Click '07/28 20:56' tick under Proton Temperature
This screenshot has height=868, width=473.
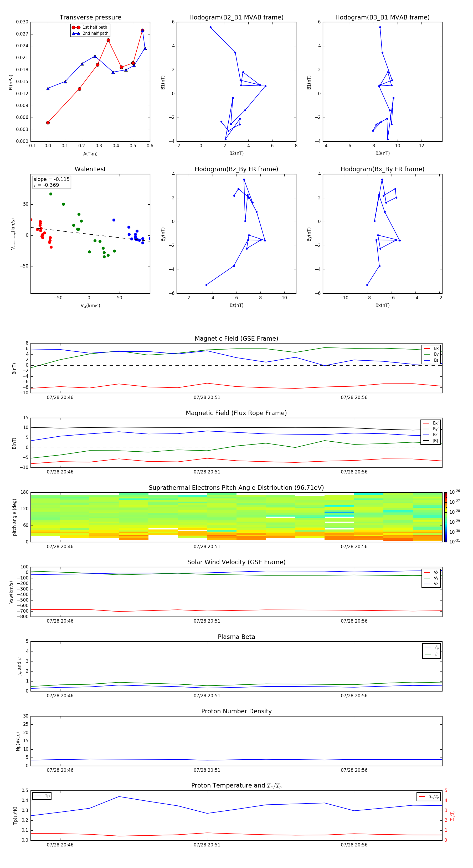354,845
